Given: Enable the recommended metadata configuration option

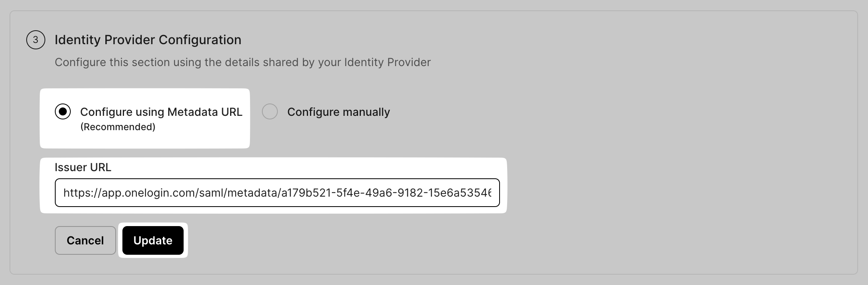Looking at the screenshot, I should pyautogui.click(x=64, y=112).
